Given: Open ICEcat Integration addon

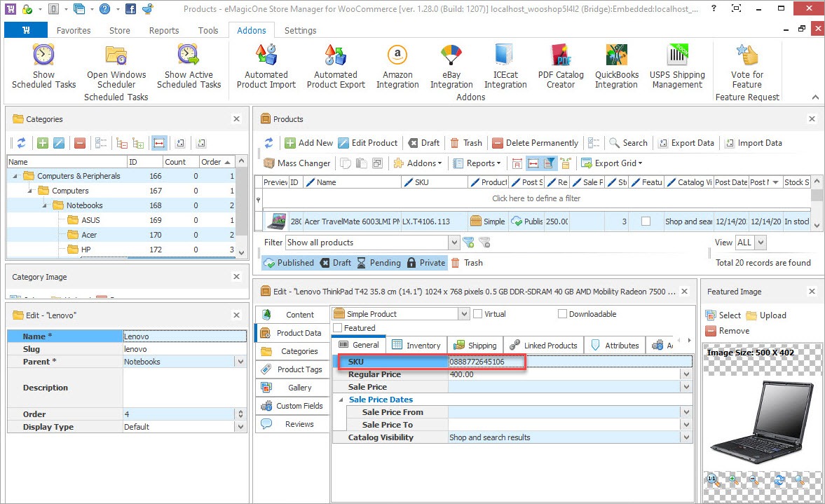Looking at the screenshot, I should click(x=505, y=67).
